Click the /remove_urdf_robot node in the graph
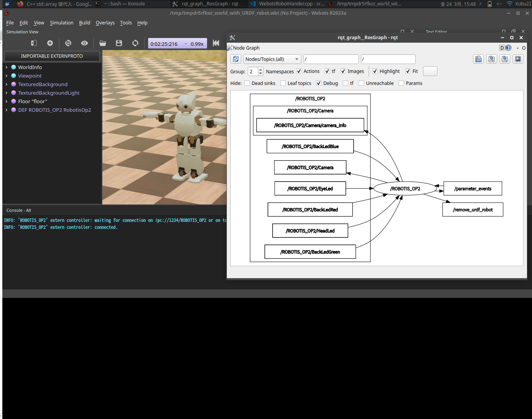This screenshot has height=419, width=532. click(x=473, y=209)
